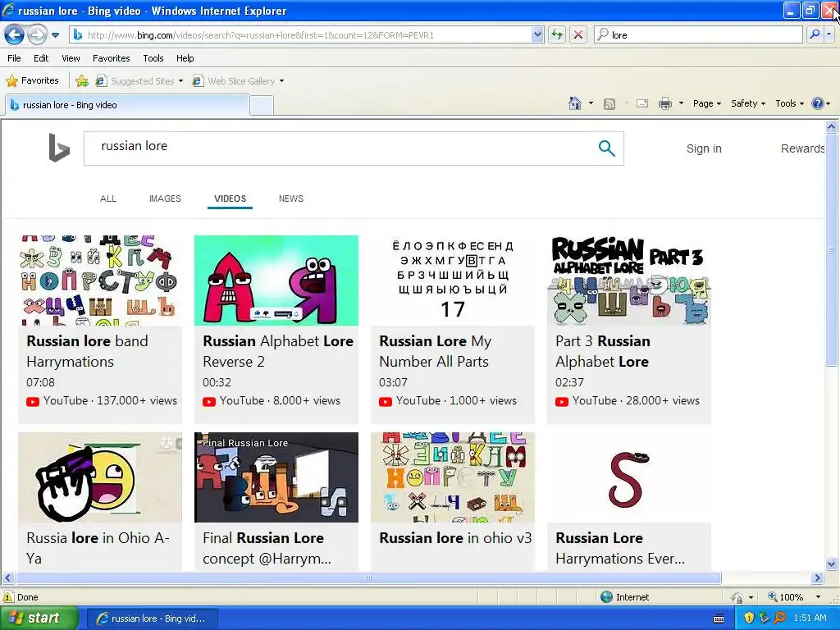Open 'Final Russian Lore concept' video thumbnail

[276, 477]
